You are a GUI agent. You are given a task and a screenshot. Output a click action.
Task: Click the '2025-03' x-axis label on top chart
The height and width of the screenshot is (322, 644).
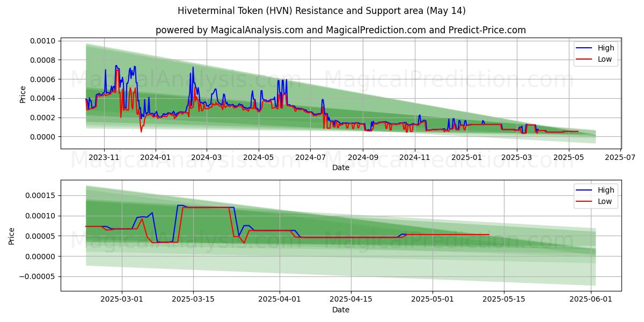517,157
